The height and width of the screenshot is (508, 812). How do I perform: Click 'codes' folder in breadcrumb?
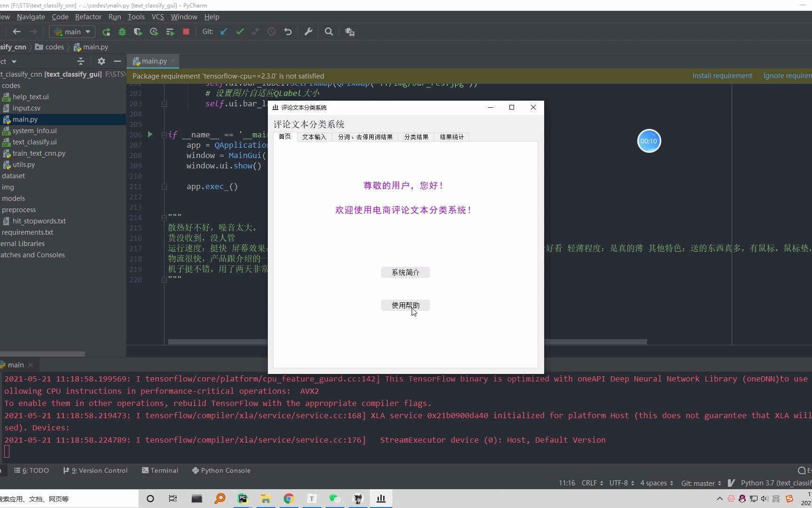(49, 47)
